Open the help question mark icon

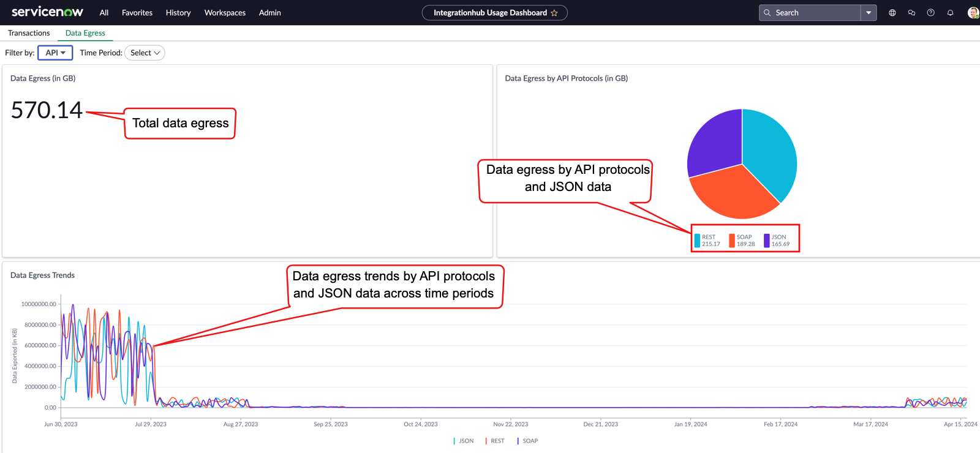930,13
